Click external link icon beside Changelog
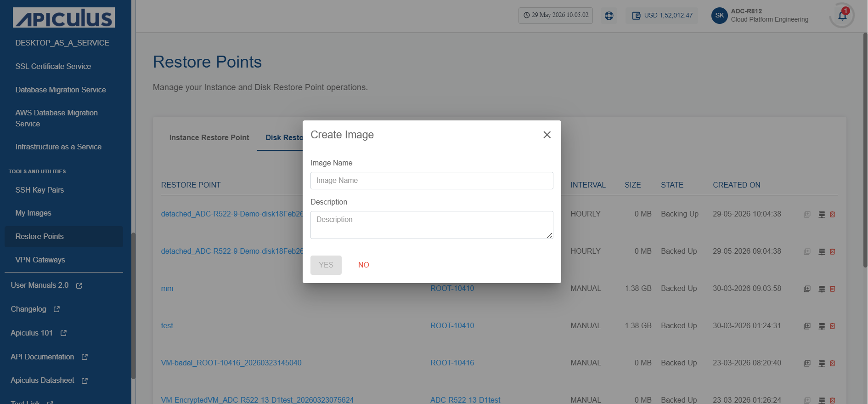Screen dimensions: 868x404 pyautogui.click(x=56, y=309)
